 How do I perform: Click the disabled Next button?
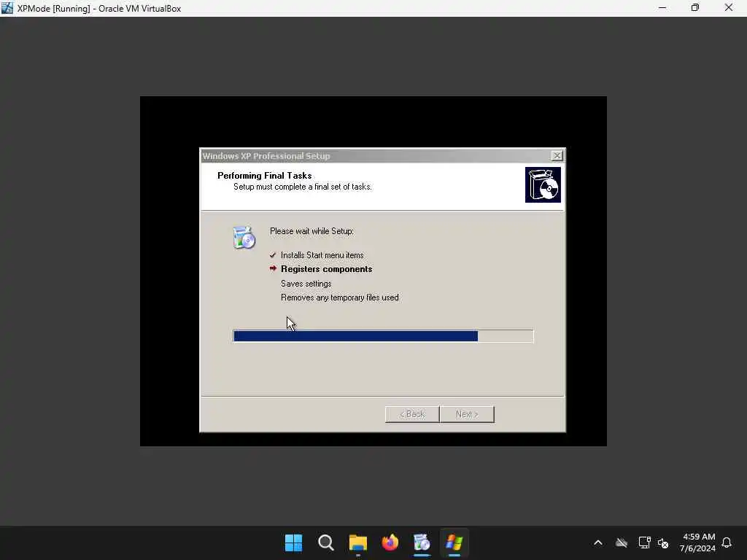[x=467, y=414]
